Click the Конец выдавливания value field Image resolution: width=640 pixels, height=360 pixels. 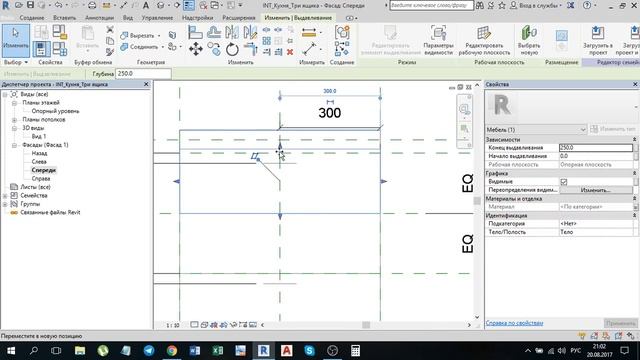(596, 148)
